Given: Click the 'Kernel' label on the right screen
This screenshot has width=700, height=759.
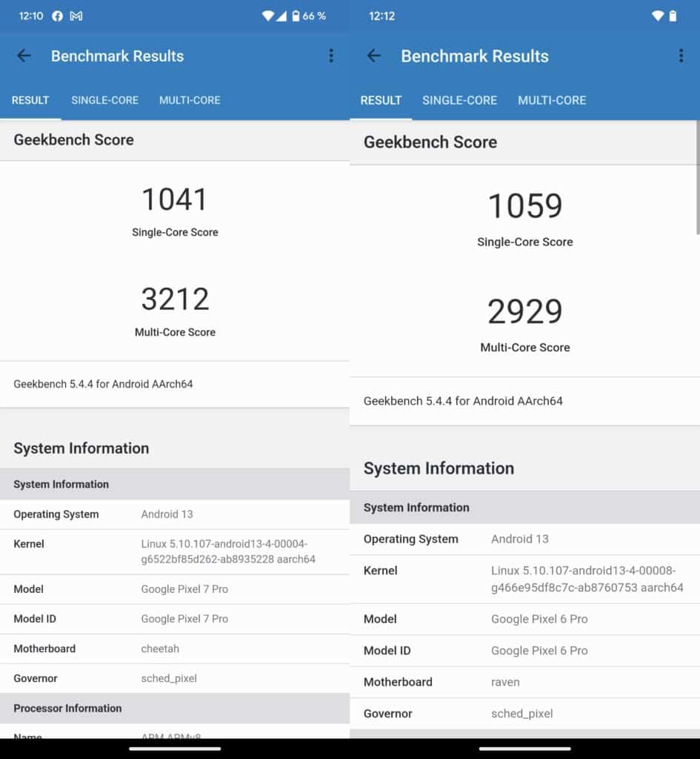Looking at the screenshot, I should tap(381, 571).
